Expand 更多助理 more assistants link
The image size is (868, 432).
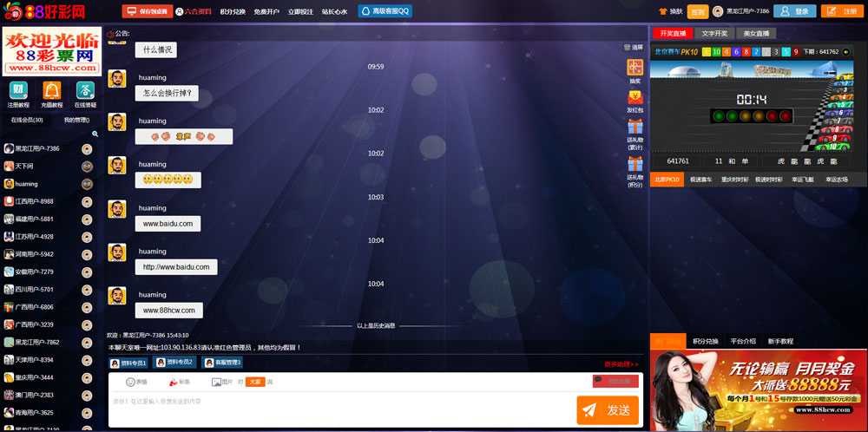621,364
